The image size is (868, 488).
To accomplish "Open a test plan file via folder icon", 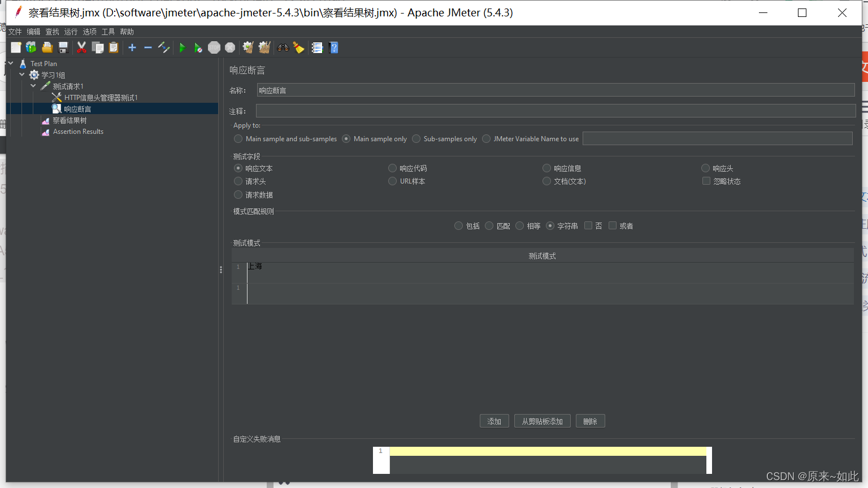I will coord(47,47).
